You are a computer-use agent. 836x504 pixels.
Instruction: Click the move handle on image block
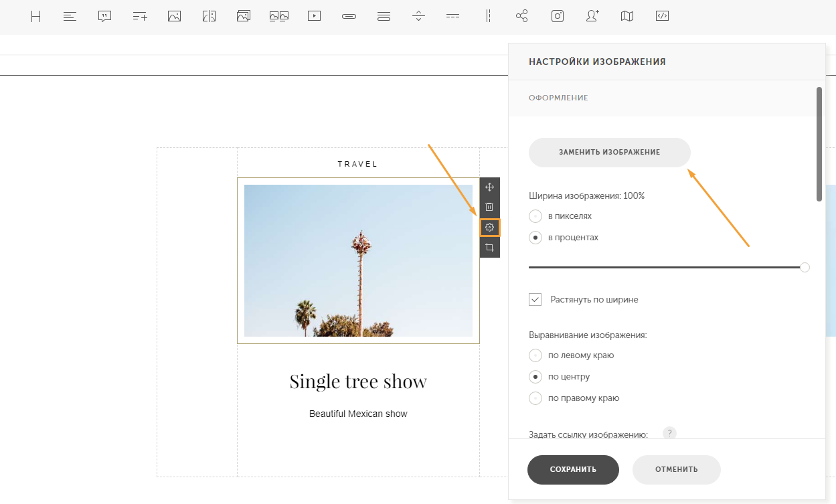pos(489,187)
